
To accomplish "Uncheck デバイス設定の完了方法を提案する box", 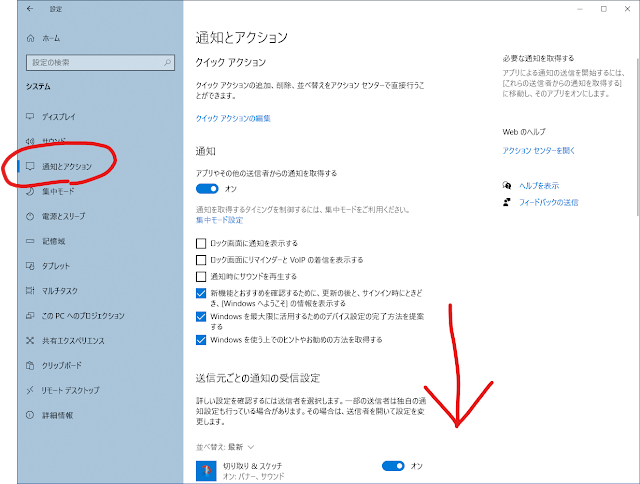I will click(x=201, y=317).
